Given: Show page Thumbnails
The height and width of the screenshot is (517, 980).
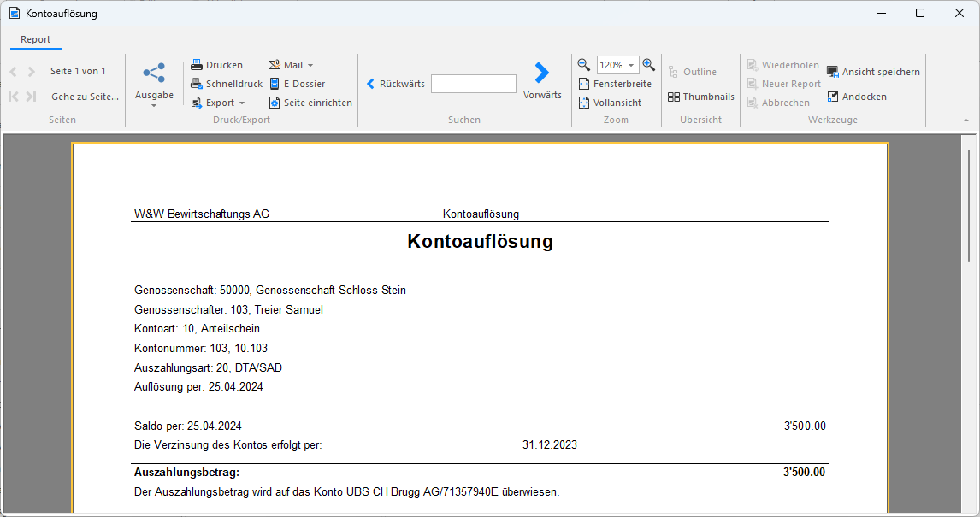Looking at the screenshot, I should (700, 97).
